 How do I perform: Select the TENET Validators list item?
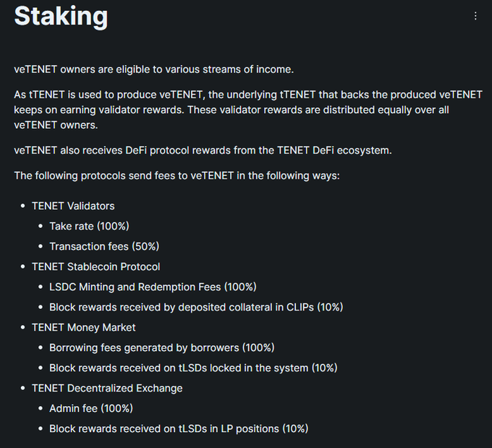coord(73,206)
